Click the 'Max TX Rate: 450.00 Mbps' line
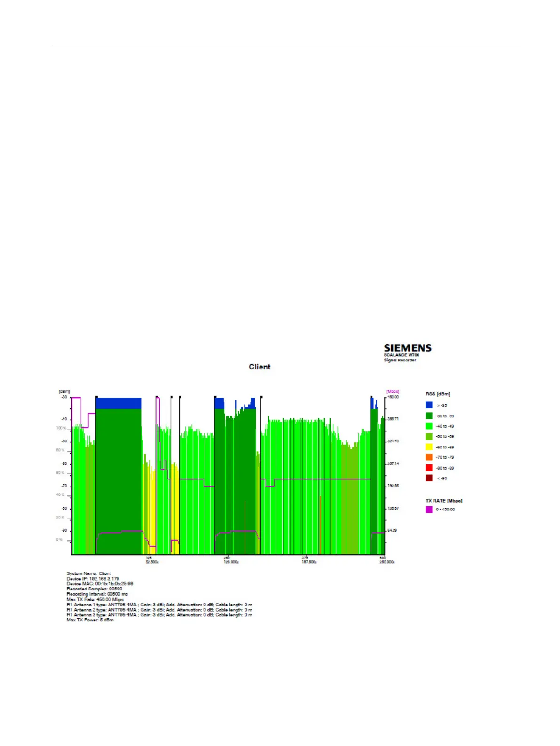This screenshot has height=746, width=560. pyautogui.click(x=95, y=599)
